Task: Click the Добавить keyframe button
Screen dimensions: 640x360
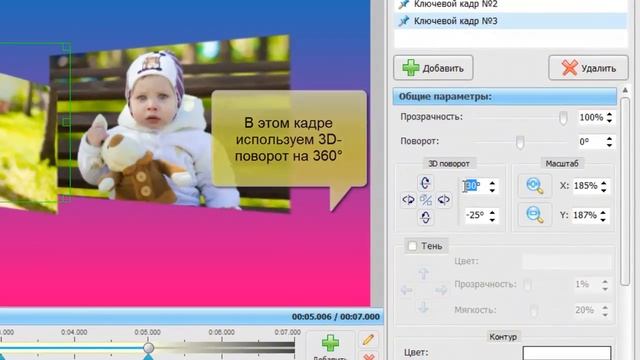Action: [433, 68]
